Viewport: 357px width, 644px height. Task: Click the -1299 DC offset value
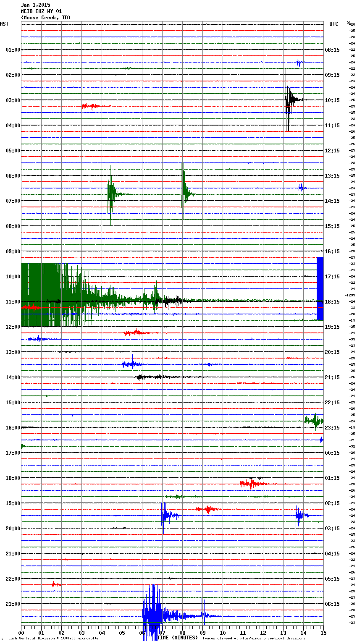coord(350,295)
